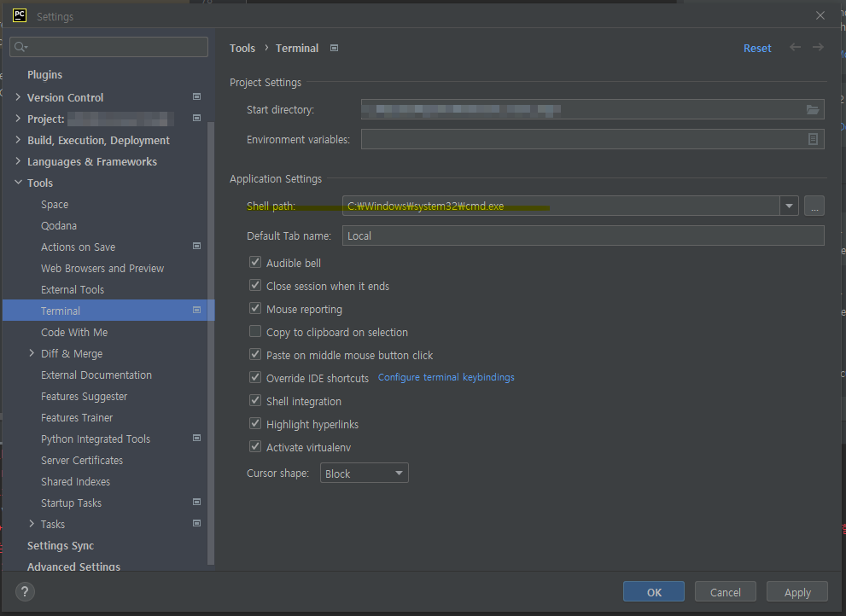Toggle Close session when it ends
This screenshot has width=846, height=616.
point(255,285)
